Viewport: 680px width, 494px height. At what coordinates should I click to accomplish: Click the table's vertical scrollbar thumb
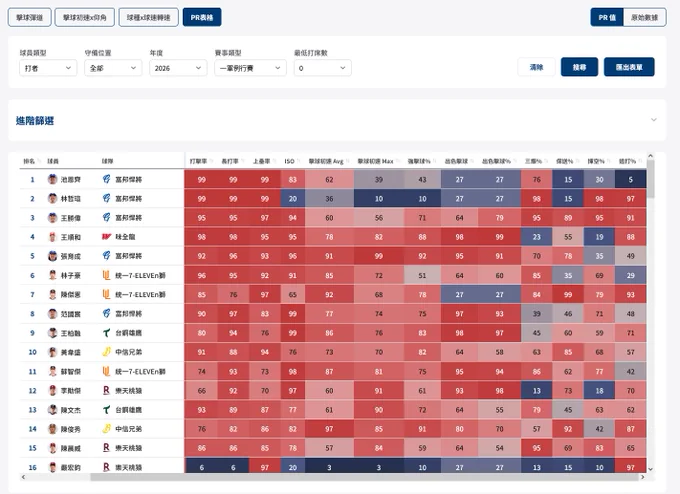[650, 179]
